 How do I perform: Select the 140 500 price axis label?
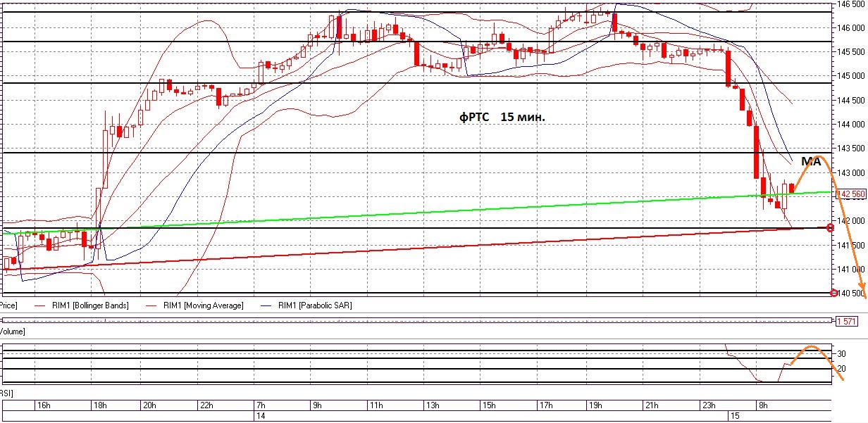tap(851, 293)
